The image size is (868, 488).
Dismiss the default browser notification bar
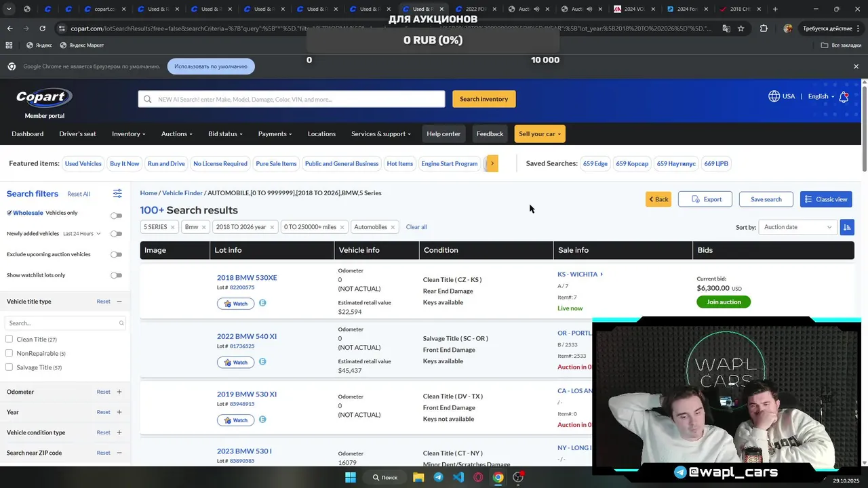pyautogui.click(x=856, y=66)
